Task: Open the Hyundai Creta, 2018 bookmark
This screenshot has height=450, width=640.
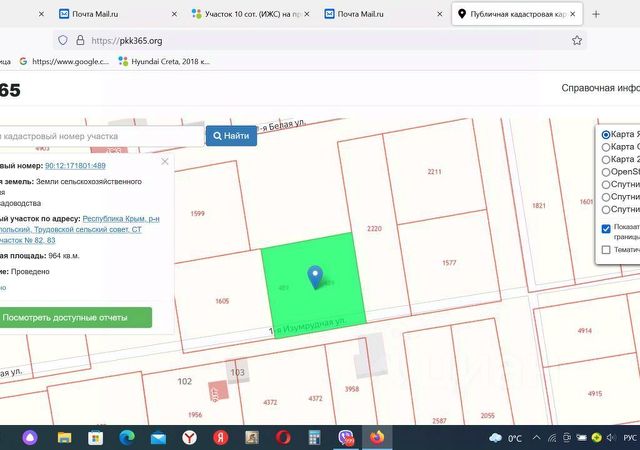Action: pos(164,61)
